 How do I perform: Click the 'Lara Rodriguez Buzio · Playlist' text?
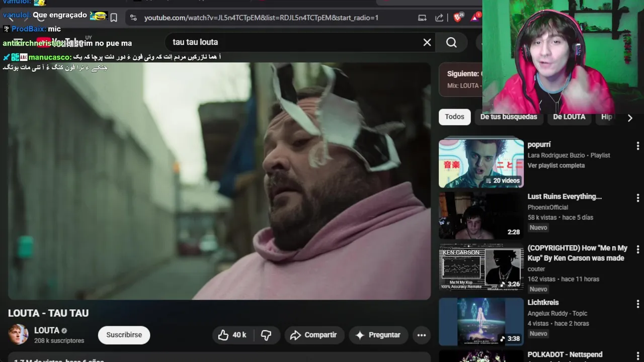(569, 155)
